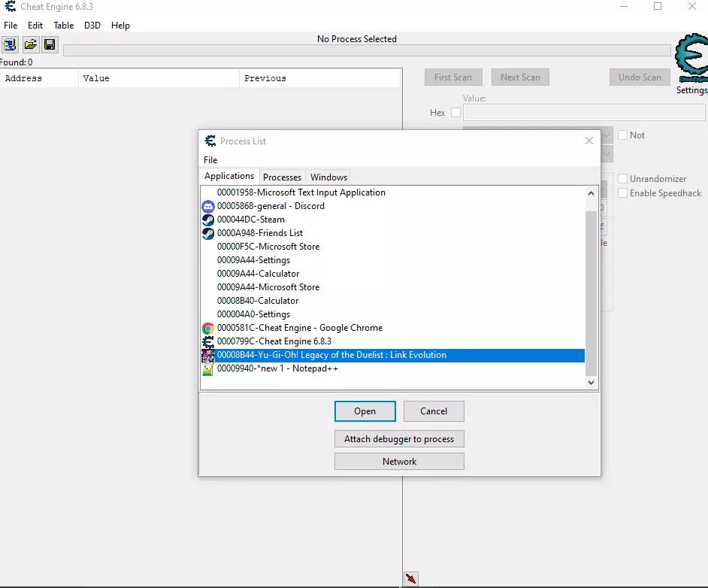Check Enable Speedhack option
The image size is (708, 588).
point(622,193)
